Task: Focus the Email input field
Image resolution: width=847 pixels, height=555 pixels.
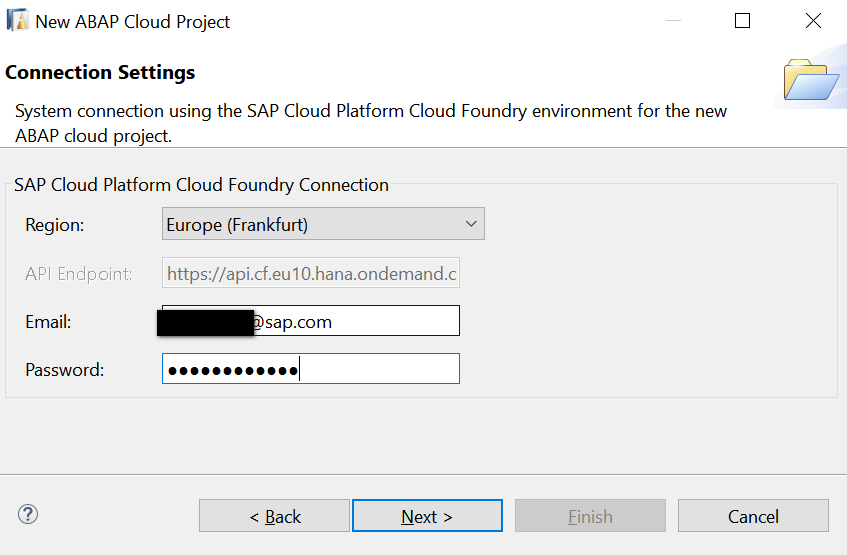Action: [x=355, y=322]
